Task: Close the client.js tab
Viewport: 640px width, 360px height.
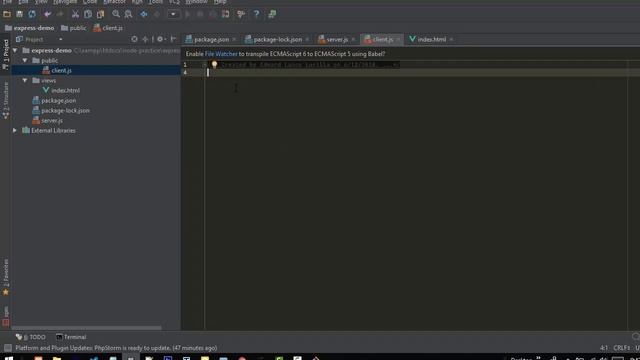Action: (398, 40)
